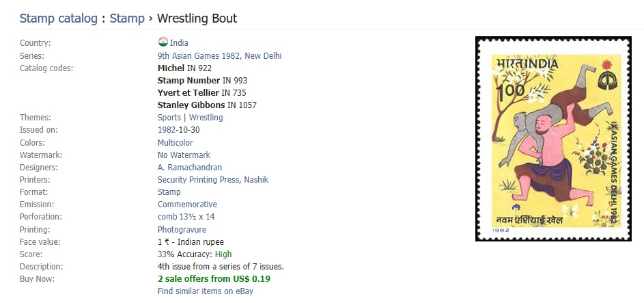Viewport: 644px width, 303px height.
Task: Click the Stamp format link
Action: tap(169, 192)
